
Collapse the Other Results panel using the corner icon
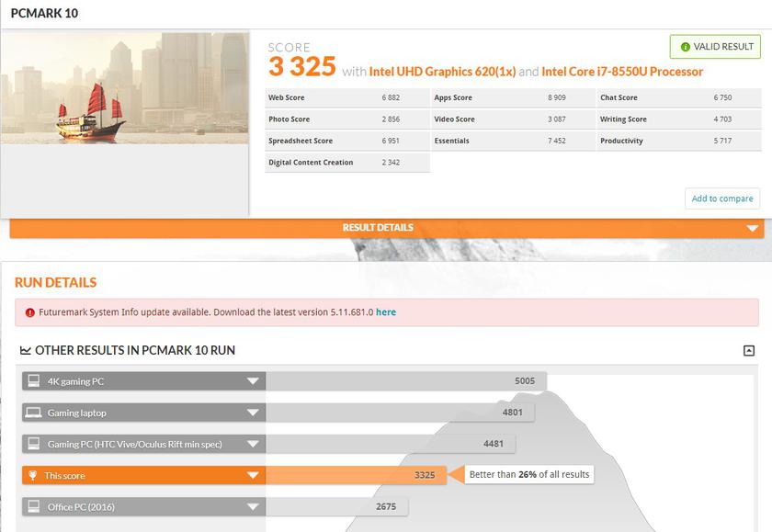click(x=749, y=350)
